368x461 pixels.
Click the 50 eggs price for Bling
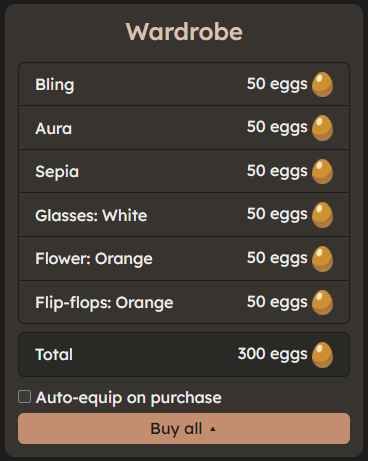[277, 84]
